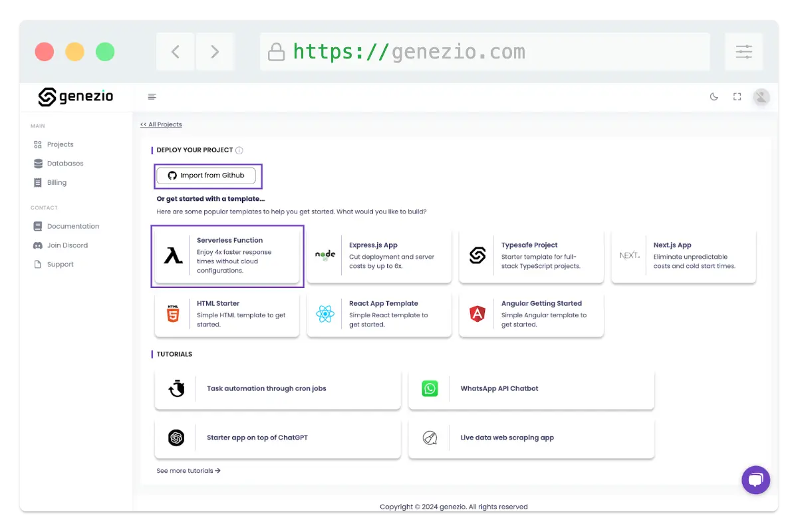
Task: Click the Billing receipt icon
Action: click(38, 183)
